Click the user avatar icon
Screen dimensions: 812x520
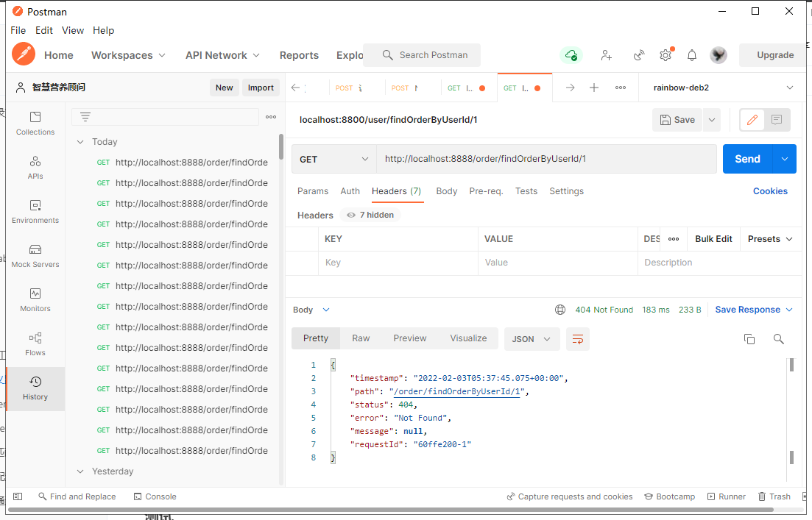tap(719, 55)
